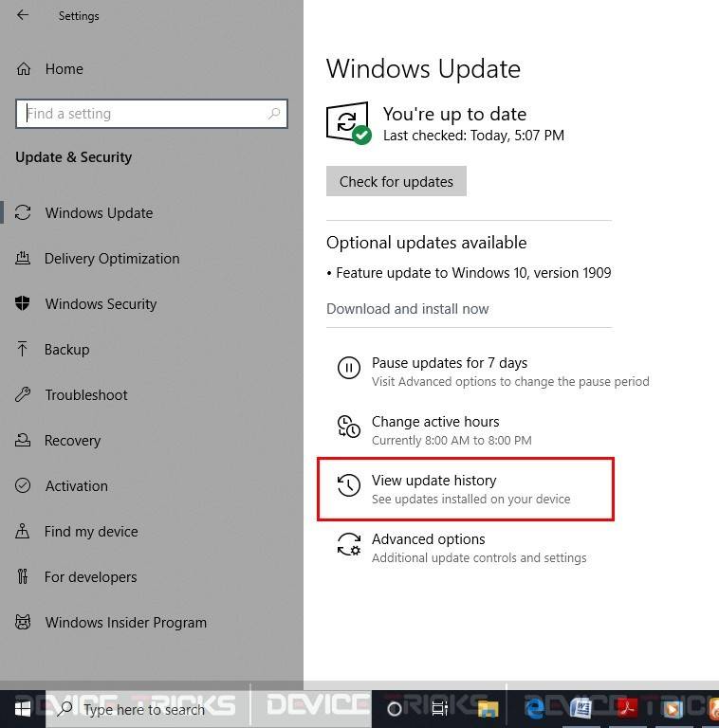The width and height of the screenshot is (719, 728).
Task: Open Windows Insider Program via the cat icon
Action: [23, 622]
